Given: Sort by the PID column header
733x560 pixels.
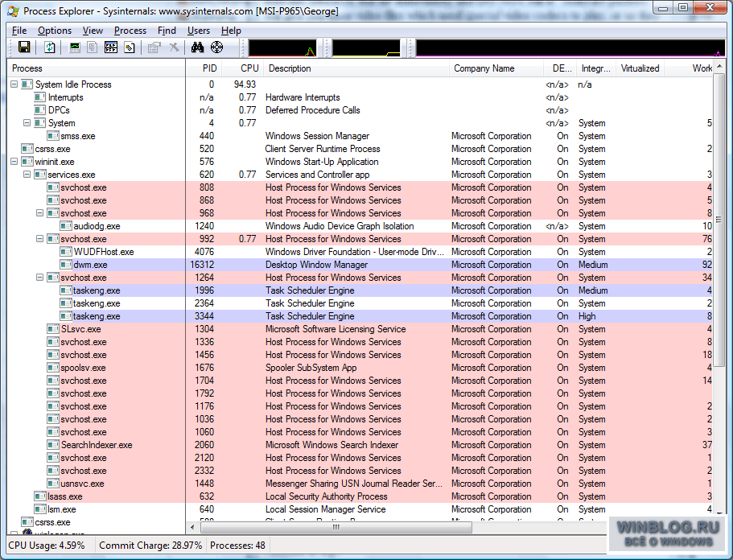Looking at the screenshot, I should tap(203, 68).
